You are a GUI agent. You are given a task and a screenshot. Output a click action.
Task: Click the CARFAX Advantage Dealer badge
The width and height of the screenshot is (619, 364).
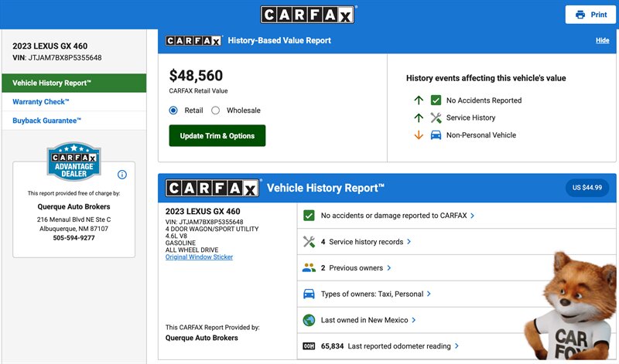click(x=74, y=161)
